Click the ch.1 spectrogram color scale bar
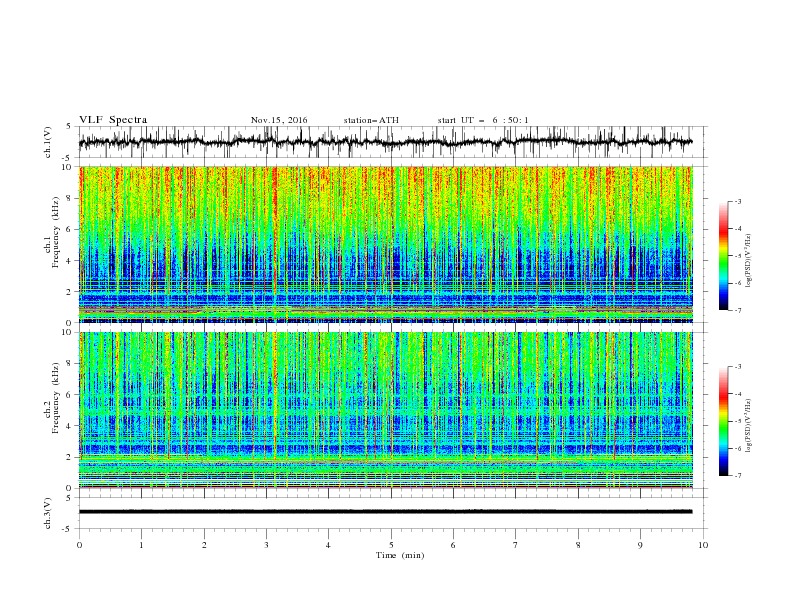The image size is (792, 612). click(723, 256)
